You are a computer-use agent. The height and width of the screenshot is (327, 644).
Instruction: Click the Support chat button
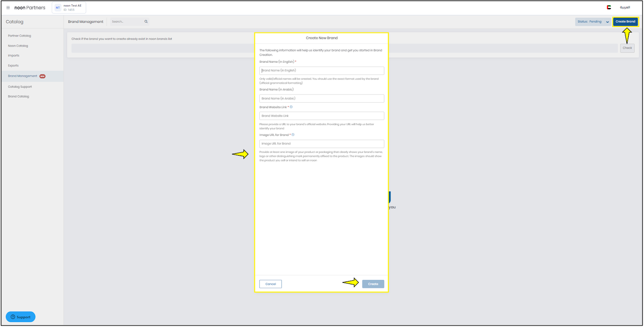[21, 317]
